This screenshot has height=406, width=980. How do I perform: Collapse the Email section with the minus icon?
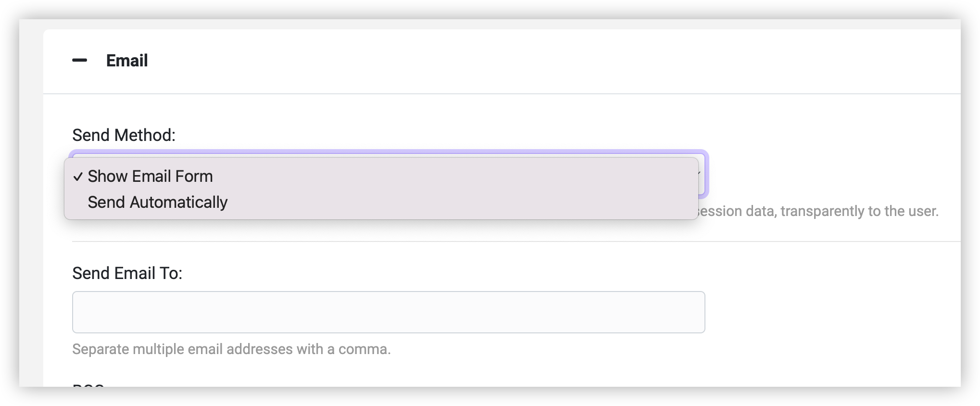coord(79,60)
